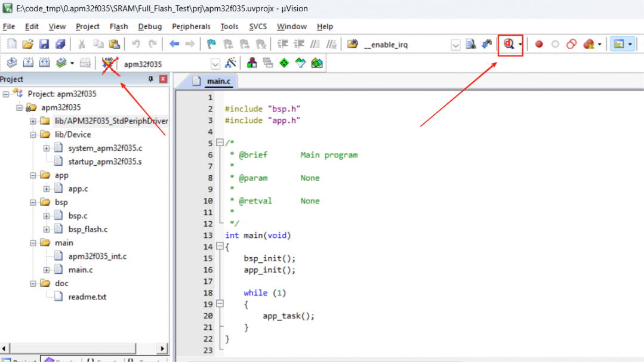Click the Start/Stop Debug Session icon
The height and width of the screenshot is (362, 644).
click(x=509, y=44)
